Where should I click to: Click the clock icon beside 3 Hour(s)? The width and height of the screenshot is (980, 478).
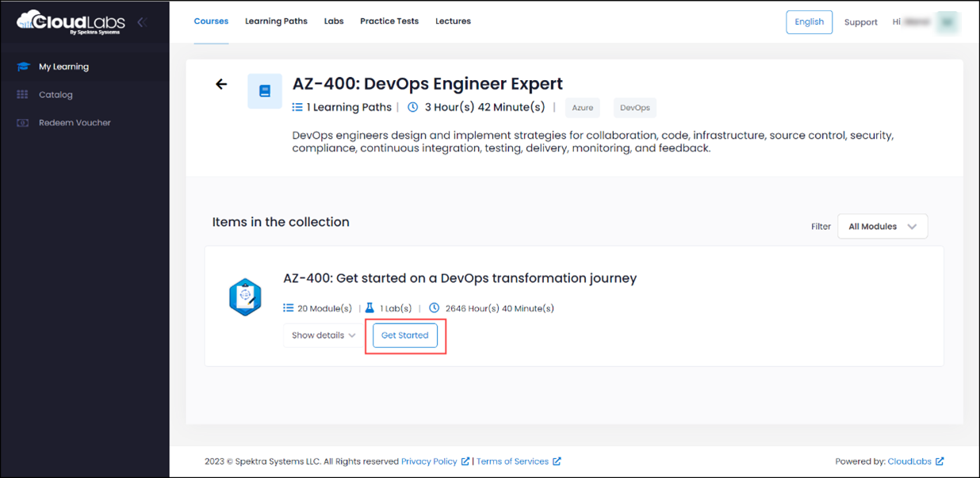click(x=413, y=107)
